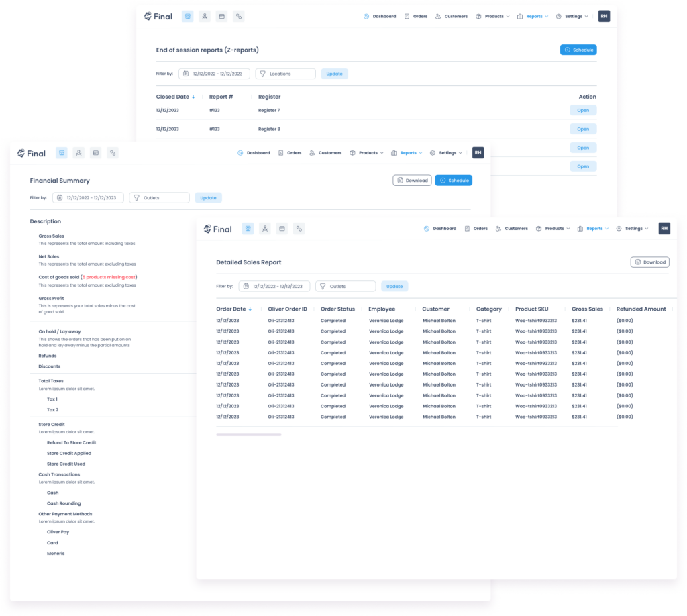Image resolution: width=687 pixels, height=616 pixels.
Task: Expand Settings menu in Detailed Sales Report window
Action: click(632, 229)
